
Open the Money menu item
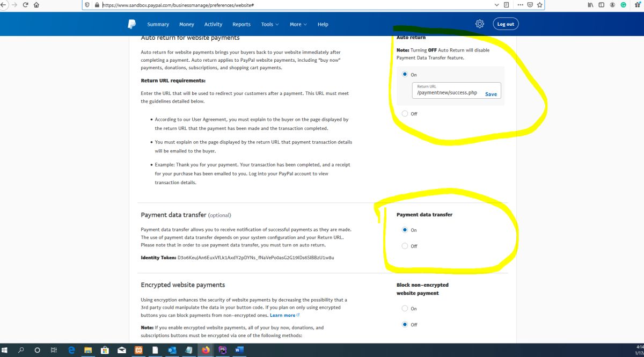click(x=187, y=24)
